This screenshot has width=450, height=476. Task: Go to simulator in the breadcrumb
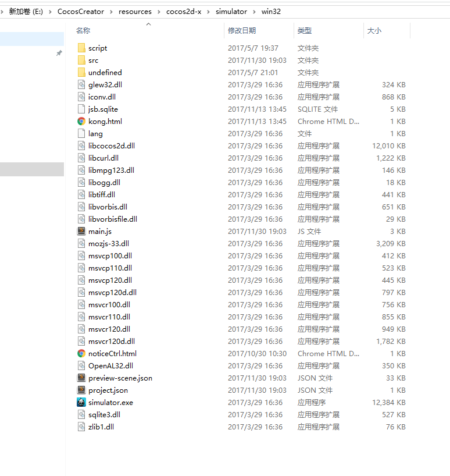[231, 12]
